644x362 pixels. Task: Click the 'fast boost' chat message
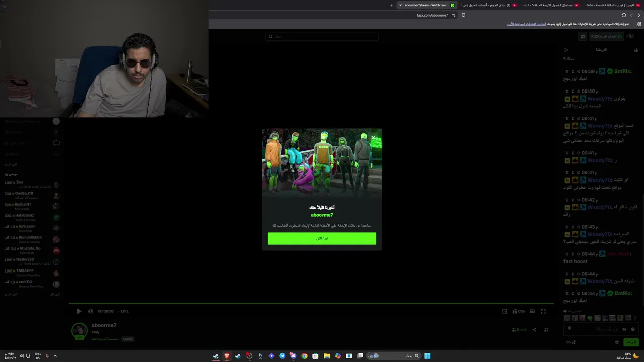tap(575, 261)
